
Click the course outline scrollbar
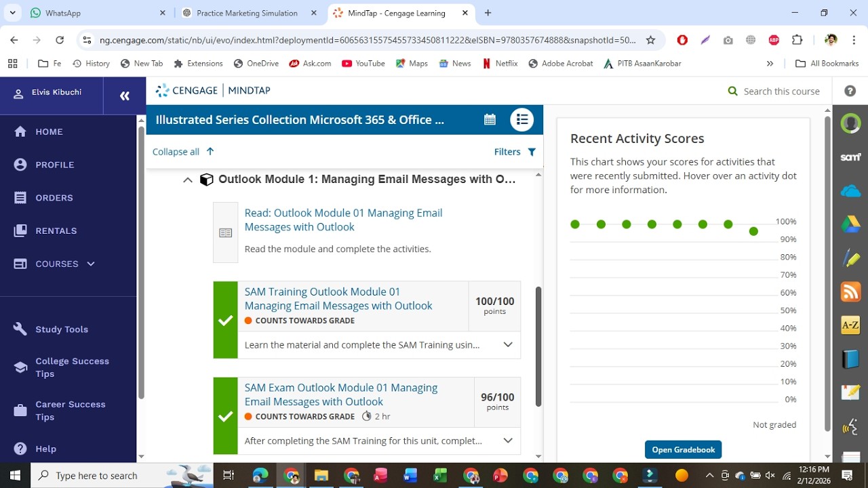coord(538,347)
